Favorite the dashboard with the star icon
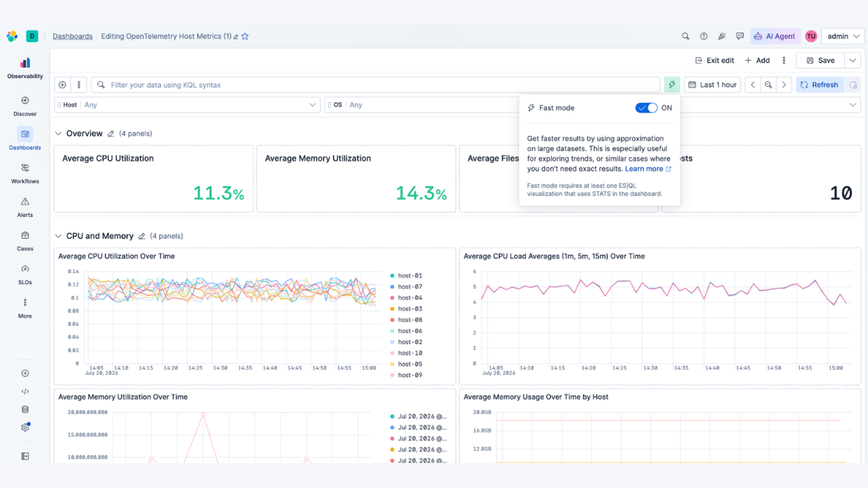868x488 pixels. 245,37
